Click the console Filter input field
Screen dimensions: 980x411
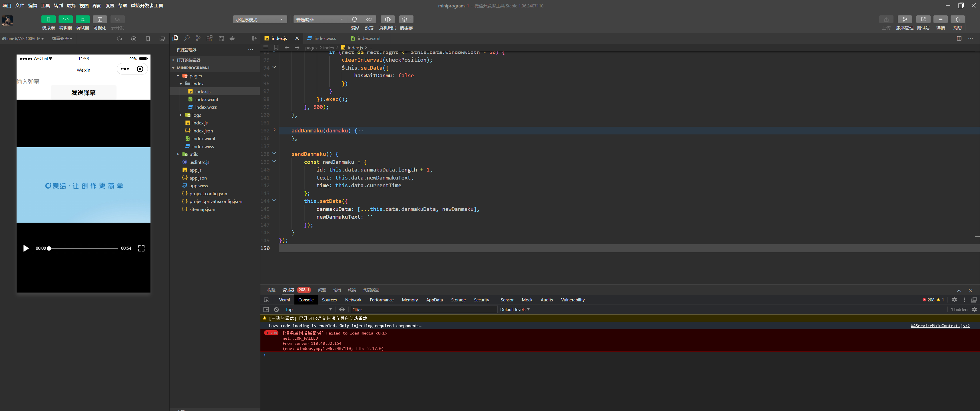pos(423,309)
